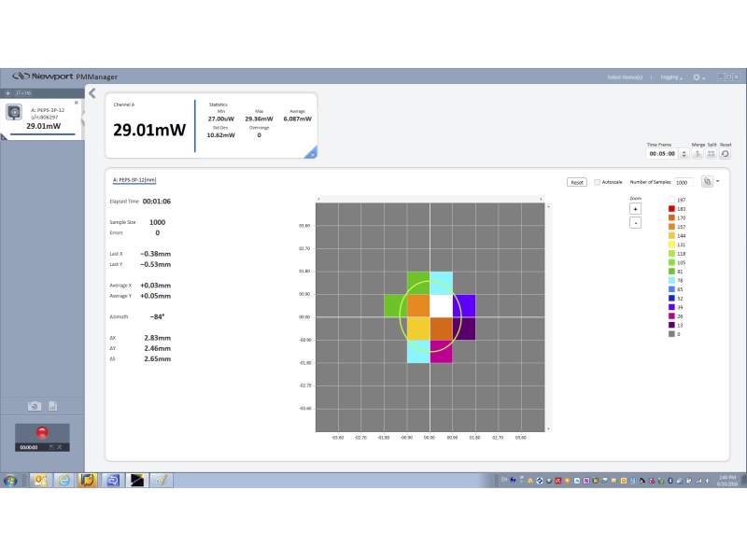Click the circular Reset icon near Time Frame
Viewport: 747px width, 560px height.
726,154
